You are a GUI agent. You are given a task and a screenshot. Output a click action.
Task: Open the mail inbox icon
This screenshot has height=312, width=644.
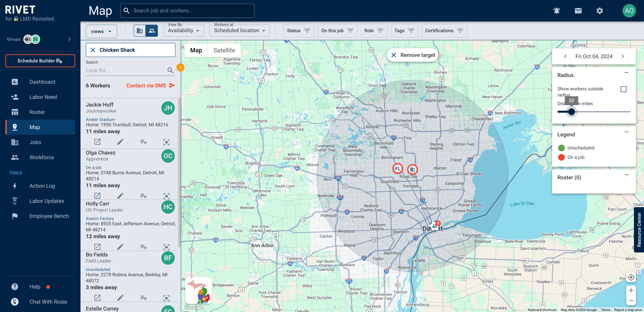tap(578, 11)
